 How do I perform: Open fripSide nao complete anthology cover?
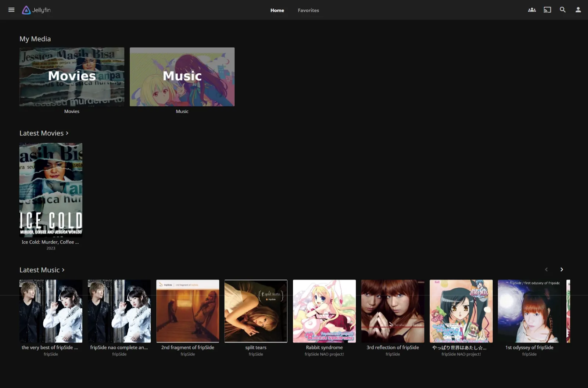pos(119,311)
